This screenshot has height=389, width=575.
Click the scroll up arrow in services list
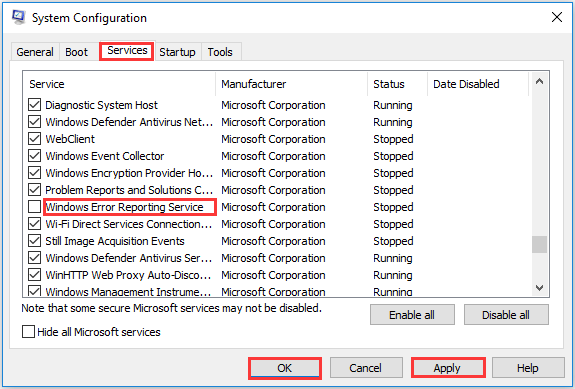pyautogui.click(x=539, y=82)
